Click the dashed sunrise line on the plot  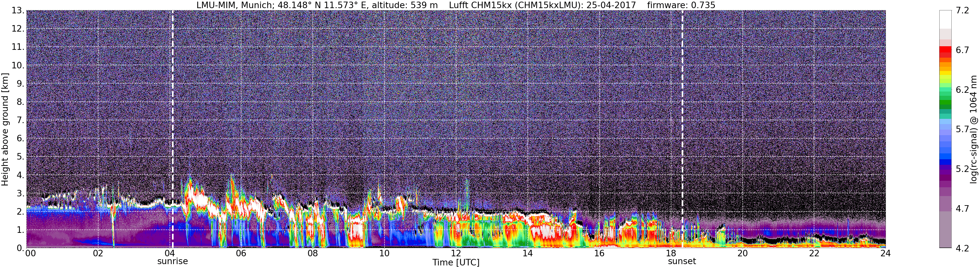(x=173, y=129)
